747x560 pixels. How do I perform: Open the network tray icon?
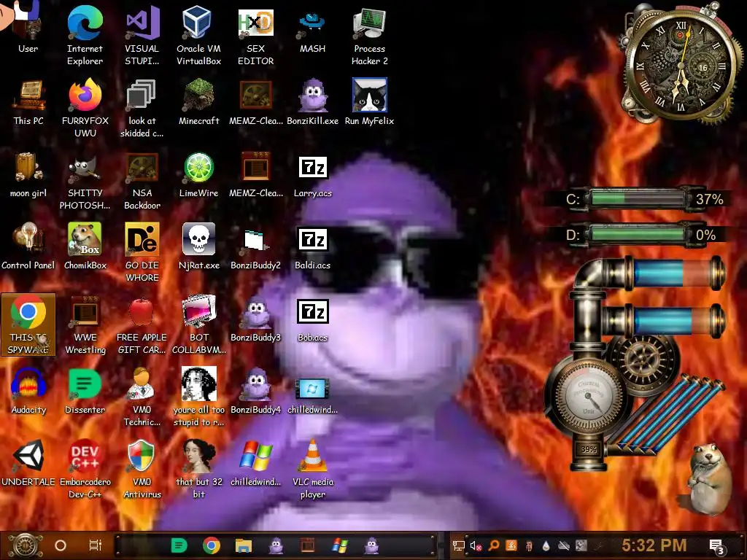[x=458, y=545]
